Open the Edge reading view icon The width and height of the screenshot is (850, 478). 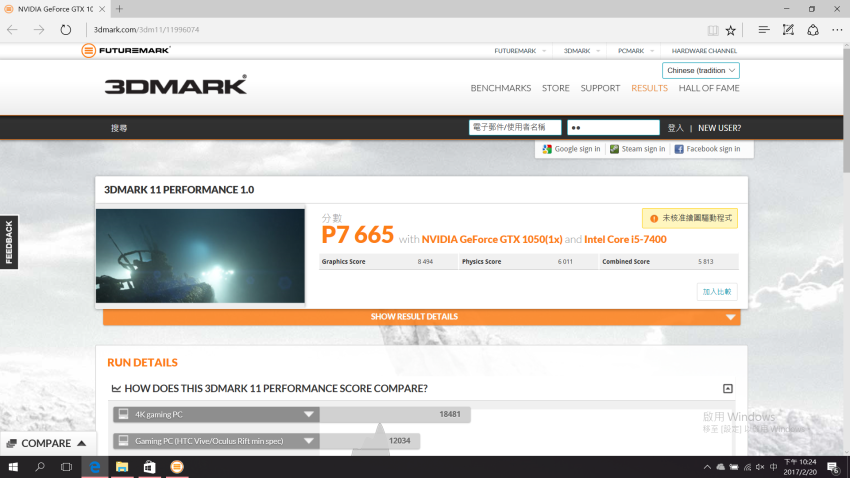713,30
